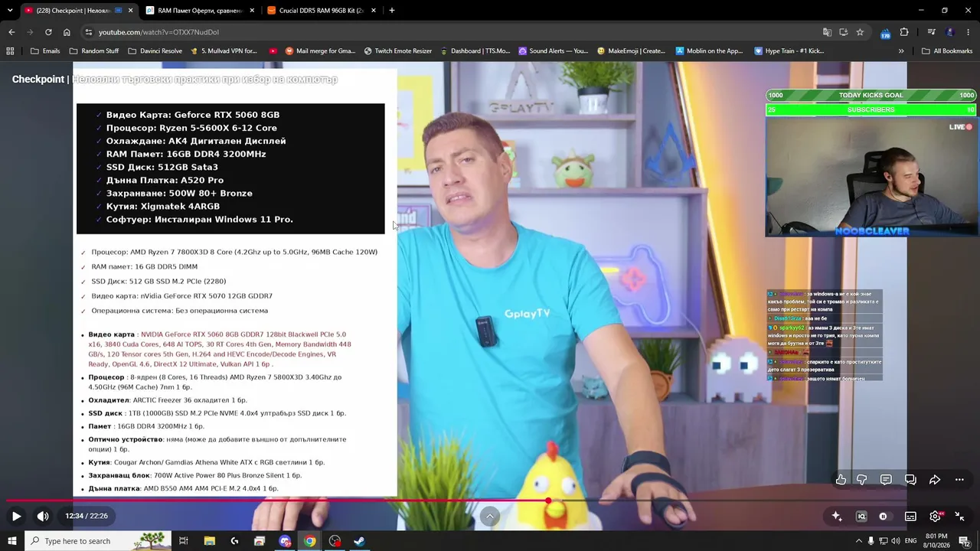Click the progress bar scrubber handle
The width and height of the screenshot is (980, 551).
pyautogui.click(x=548, y=500)
